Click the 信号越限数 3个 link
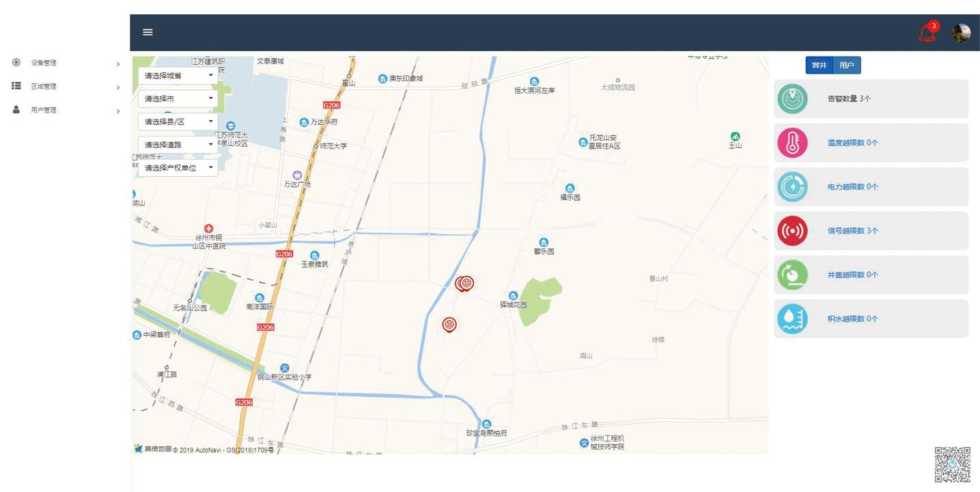The image size is (980, 492). [852, 231]
